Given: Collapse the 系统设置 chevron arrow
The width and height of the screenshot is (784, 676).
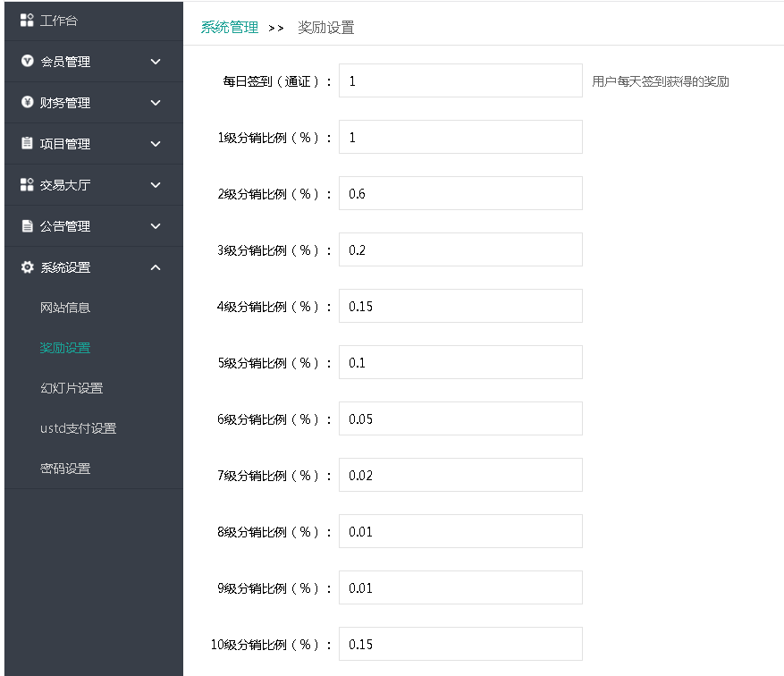Looking at the screenshot, I should click(156, 267).
